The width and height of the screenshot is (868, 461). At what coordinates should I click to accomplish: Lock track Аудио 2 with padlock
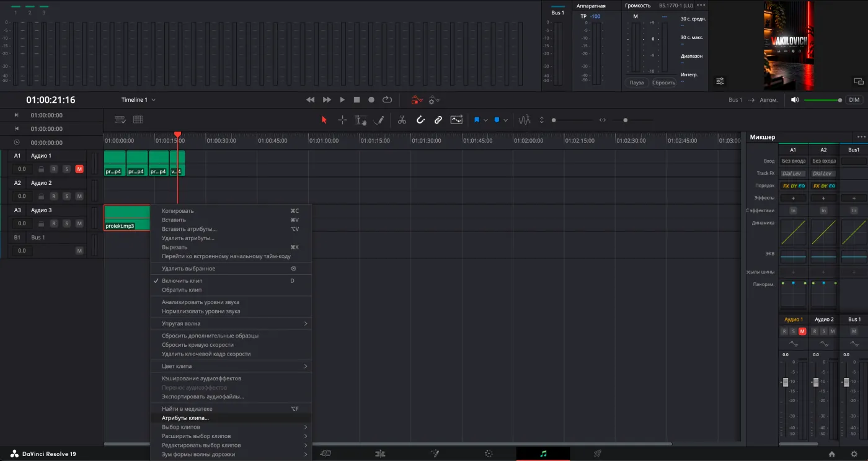pos(41,196)
